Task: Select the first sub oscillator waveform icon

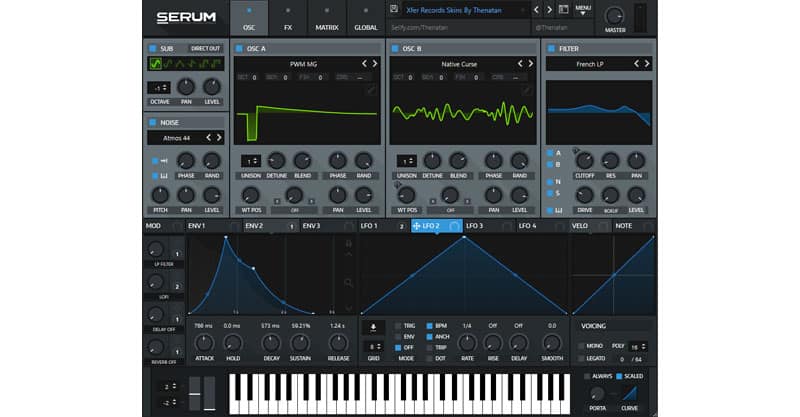Action: (x=155, y=63)
